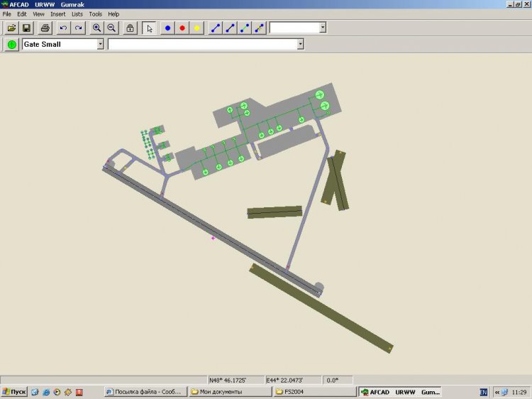Click the Print toolbar icon
The width and height of the screenshot is (532, 399).
pos(45,28)
